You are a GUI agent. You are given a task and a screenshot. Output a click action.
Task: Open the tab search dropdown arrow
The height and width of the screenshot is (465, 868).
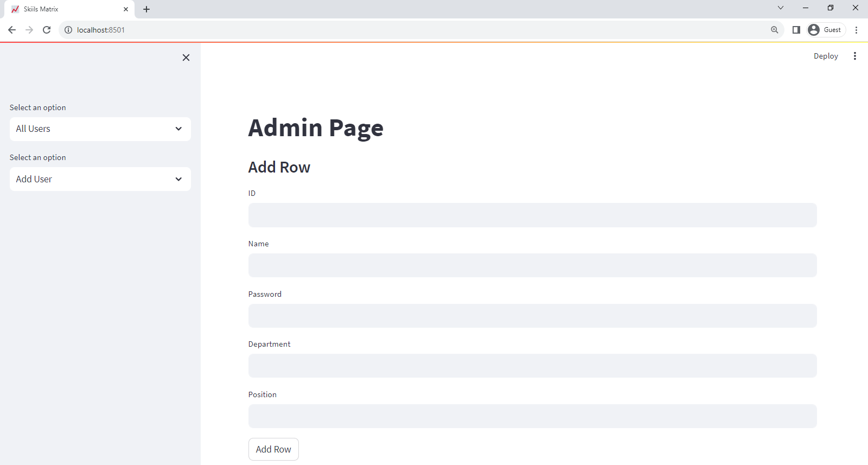pos(781,8)
